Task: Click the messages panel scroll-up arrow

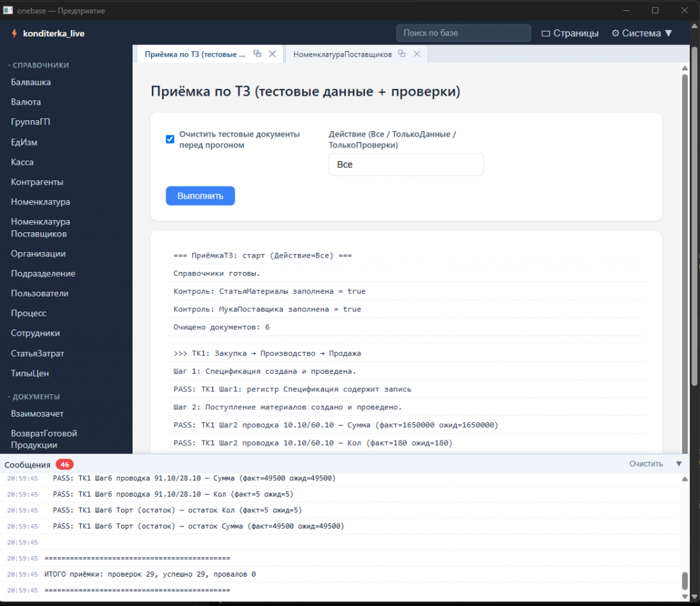Action: tap(685, 479)
